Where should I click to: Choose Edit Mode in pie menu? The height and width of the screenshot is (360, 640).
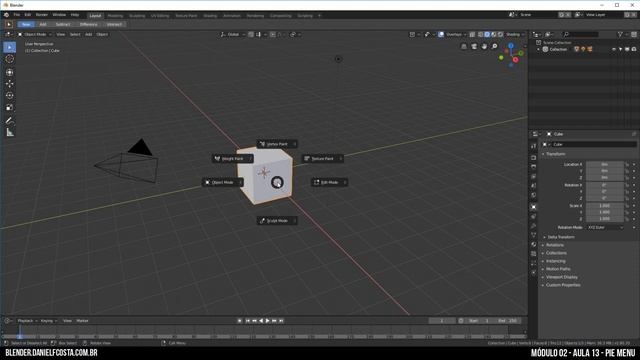pyautogui.click(x=329, y=182)
